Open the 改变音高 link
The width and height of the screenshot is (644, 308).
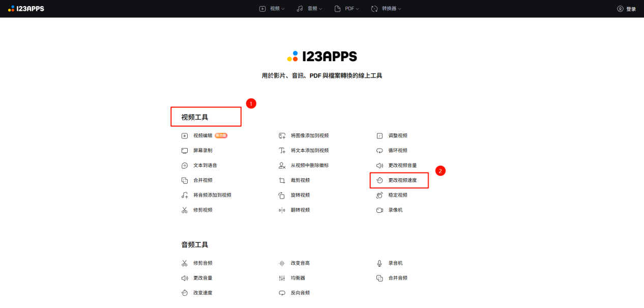tap(300, 263)
